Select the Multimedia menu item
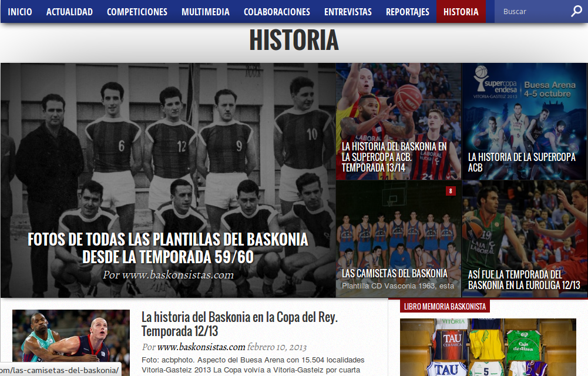Viewport: 588px width, 376px height. (x=205, y=12)
